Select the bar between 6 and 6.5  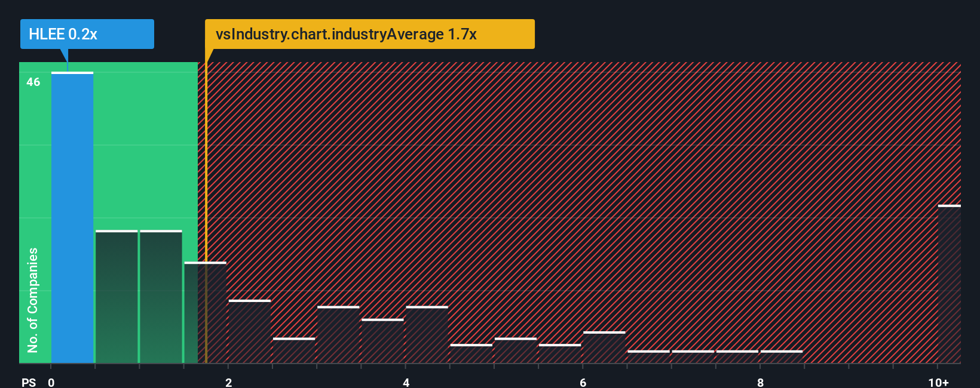pyautogui.click(x=604, y=347)
